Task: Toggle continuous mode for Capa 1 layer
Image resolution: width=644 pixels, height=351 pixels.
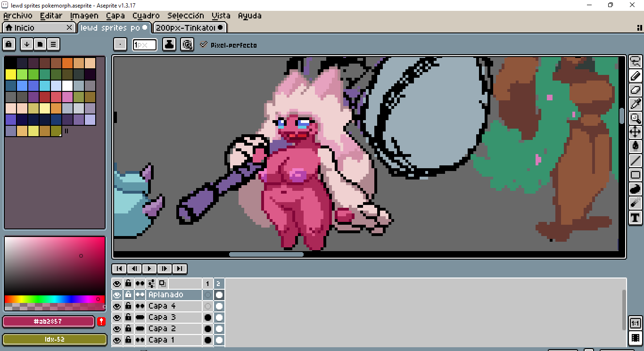Action: pyautogui.click(x=140, y=340)
